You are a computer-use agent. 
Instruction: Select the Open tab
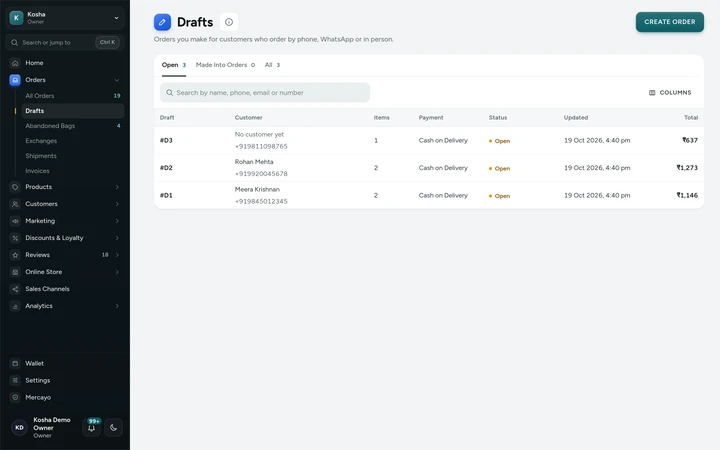(x=174, y=65)
